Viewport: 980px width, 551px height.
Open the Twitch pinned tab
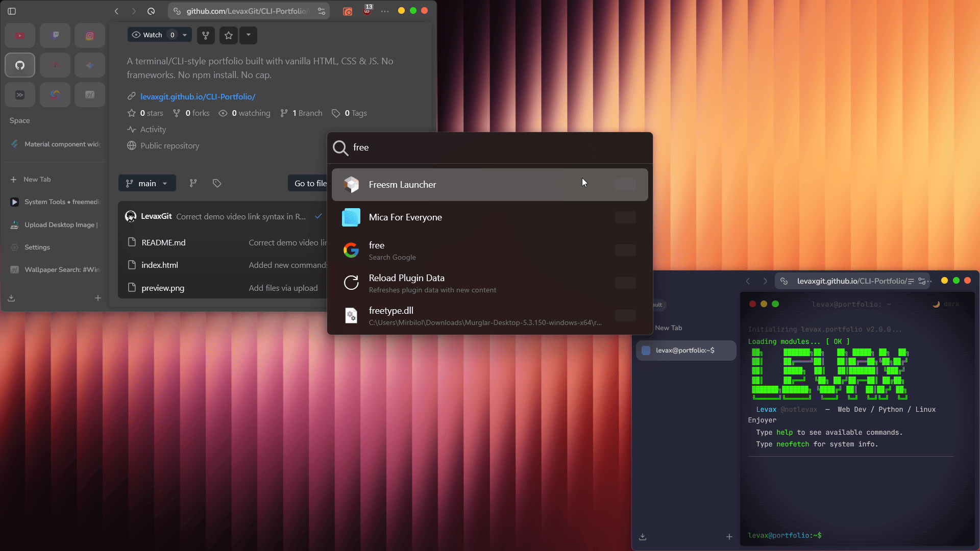point(55,36)
